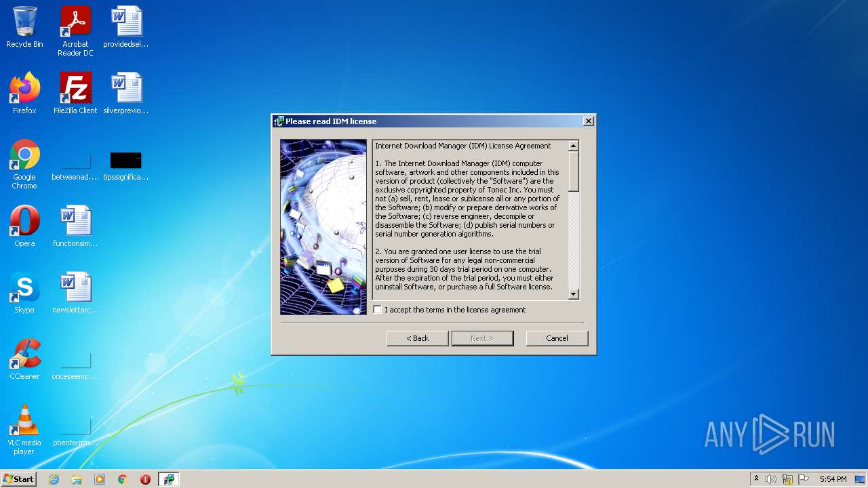Click the network status tray icon
This screenshot has height=488, width=868.
coord(787,479)
